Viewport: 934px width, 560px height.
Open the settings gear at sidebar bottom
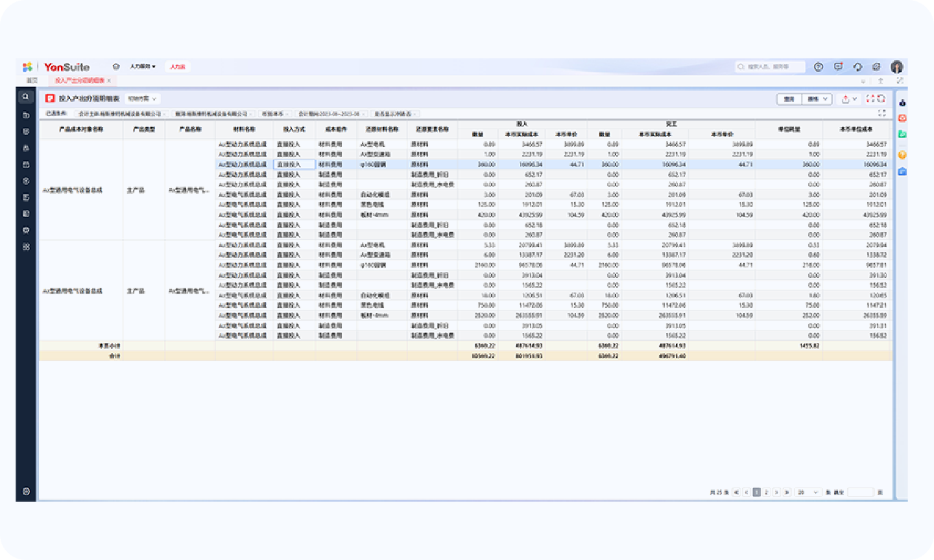coord(26,491)
